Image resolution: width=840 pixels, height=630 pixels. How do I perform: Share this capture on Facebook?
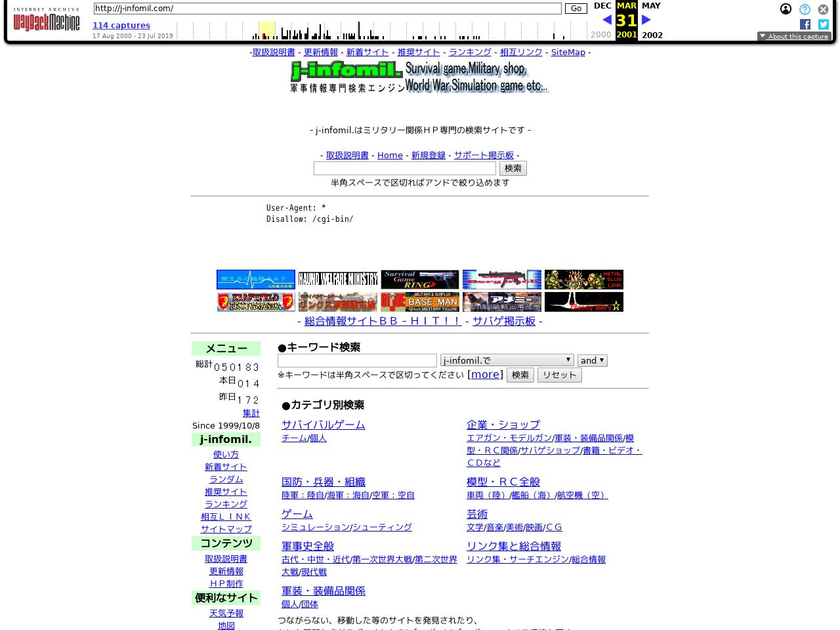coord(805,24)
